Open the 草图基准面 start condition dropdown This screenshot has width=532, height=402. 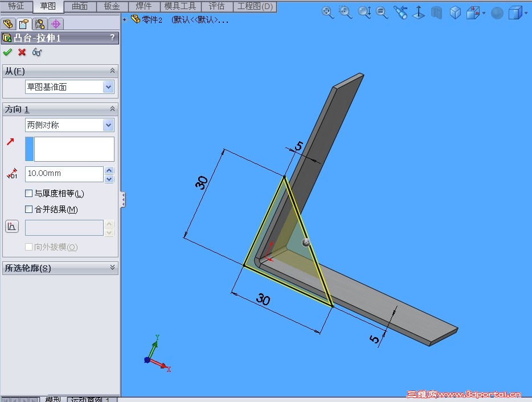tap(108, 87)
